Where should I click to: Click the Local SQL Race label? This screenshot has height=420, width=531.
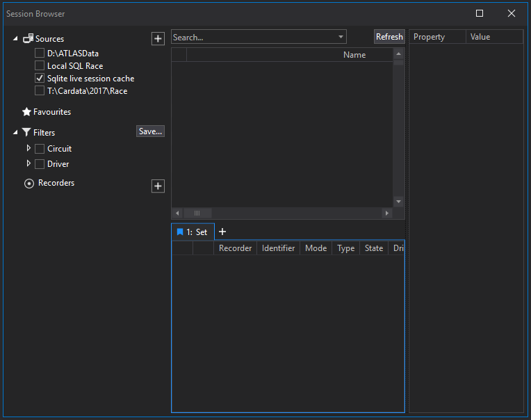(x=75, y=66)
